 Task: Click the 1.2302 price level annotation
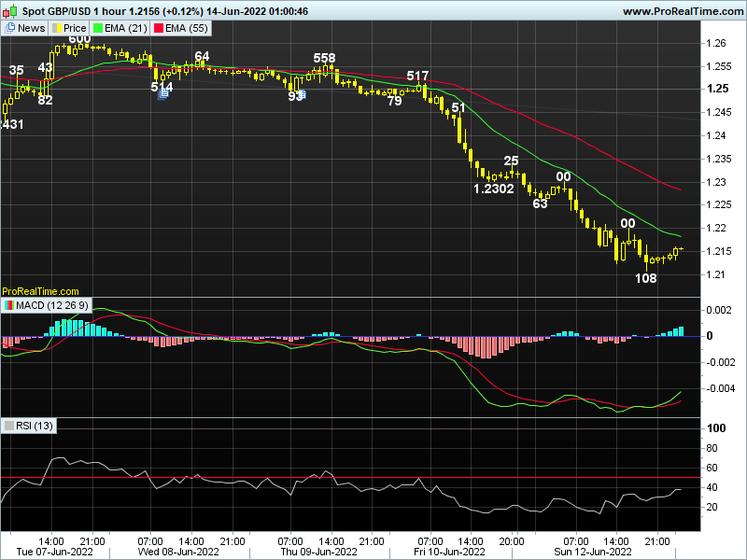[x=494, y=189]
